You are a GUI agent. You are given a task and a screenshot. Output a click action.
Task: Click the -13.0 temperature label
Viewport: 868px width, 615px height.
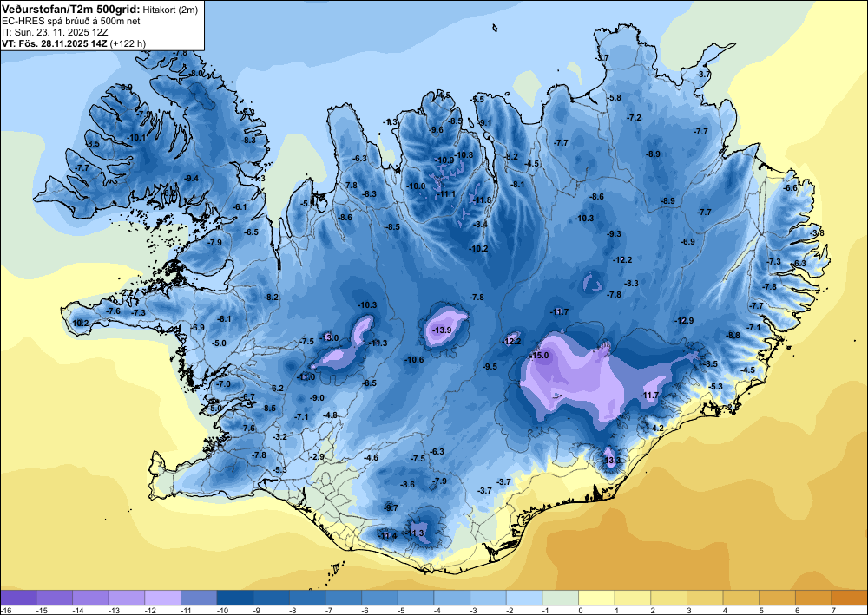330,338
